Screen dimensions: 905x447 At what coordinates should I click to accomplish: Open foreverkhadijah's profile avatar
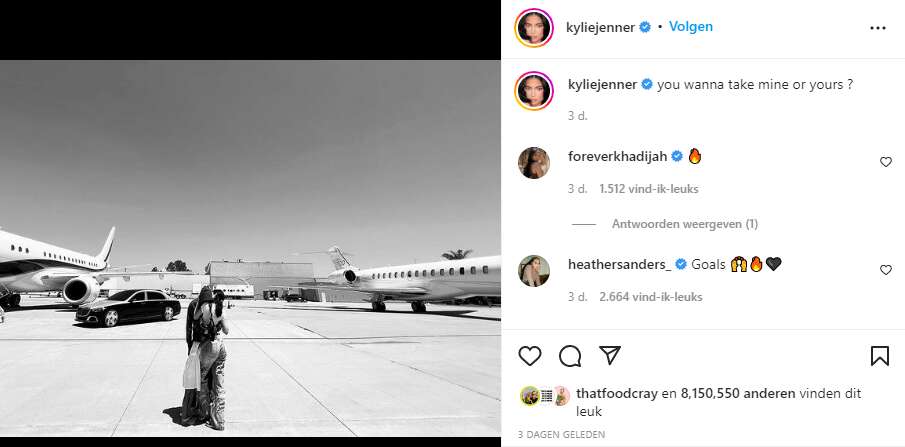pos(534,162)
